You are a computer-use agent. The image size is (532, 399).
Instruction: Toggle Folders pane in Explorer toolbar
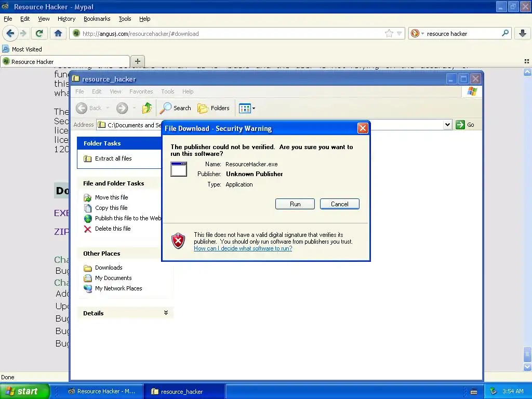[213, 108]
